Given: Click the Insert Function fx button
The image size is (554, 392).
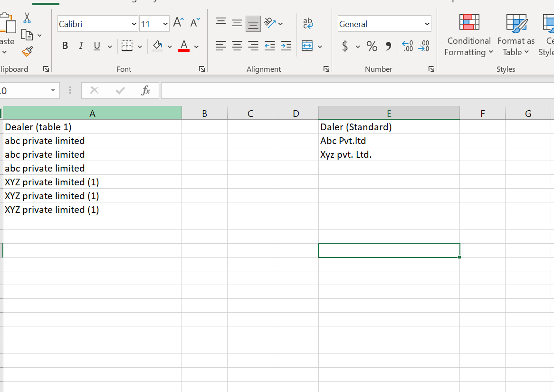Looking at the screenshot, I should point(145,90).
